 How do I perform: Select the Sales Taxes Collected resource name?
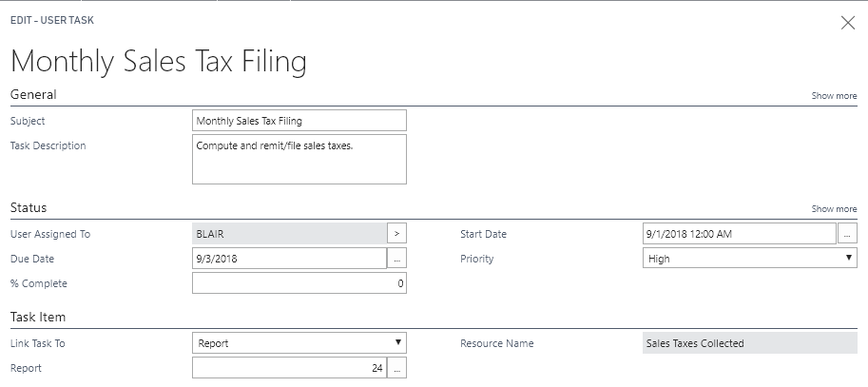pos(749,343)
